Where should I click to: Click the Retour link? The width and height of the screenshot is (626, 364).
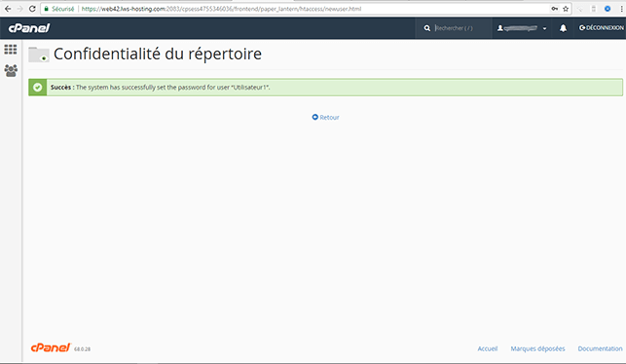tap(325, 117)
